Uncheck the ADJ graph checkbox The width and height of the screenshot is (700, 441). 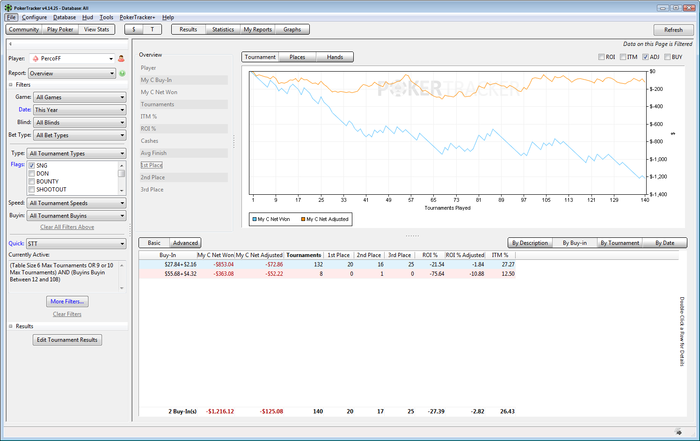pyautogui.click(x=645, y=57)
